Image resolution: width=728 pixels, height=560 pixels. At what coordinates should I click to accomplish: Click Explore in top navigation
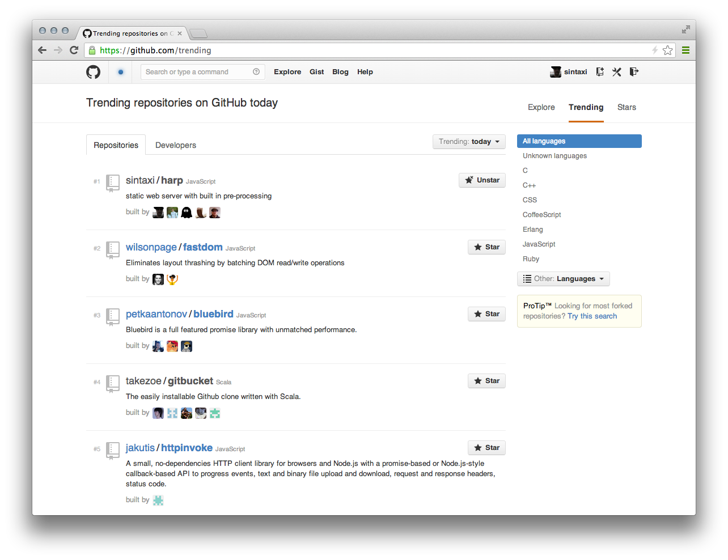point(287,72)
